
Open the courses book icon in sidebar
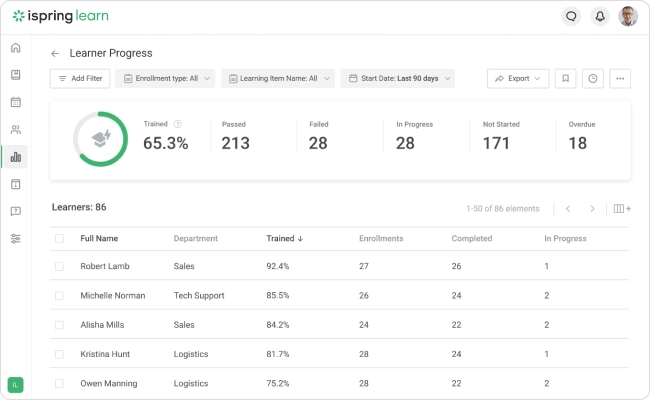(x=16, y=75)
